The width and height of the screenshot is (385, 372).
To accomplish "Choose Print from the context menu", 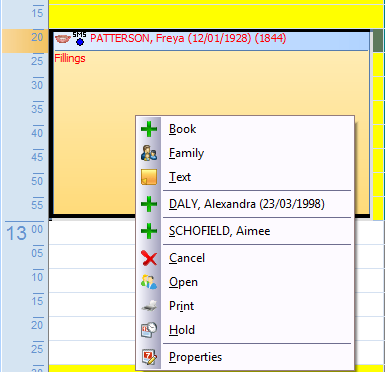I will point(245,306).
